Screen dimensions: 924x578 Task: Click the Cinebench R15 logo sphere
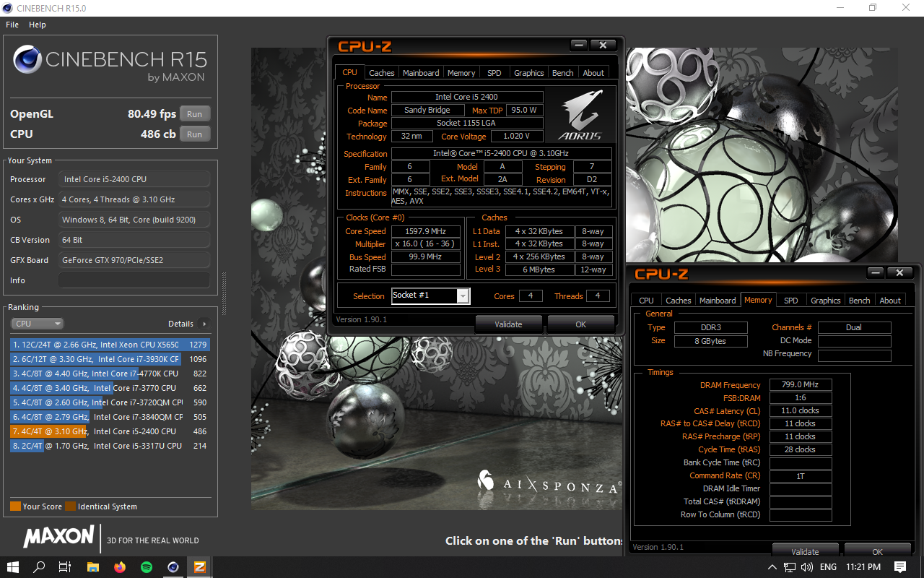[27, 59]
